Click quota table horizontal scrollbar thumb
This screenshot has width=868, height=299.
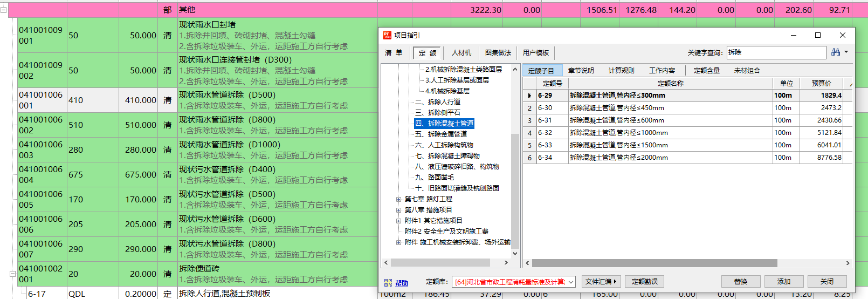pyautogui.click(x=655, y=263)
